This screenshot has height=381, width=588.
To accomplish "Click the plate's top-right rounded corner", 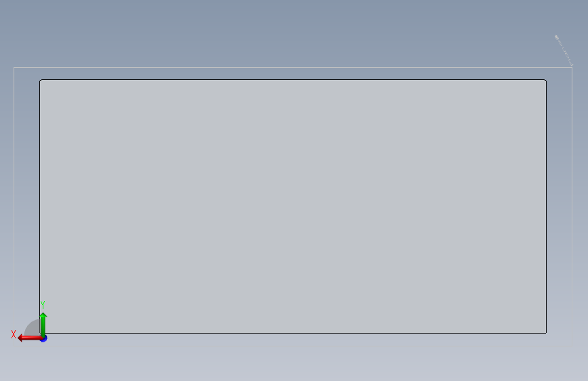I will point(545,80).
